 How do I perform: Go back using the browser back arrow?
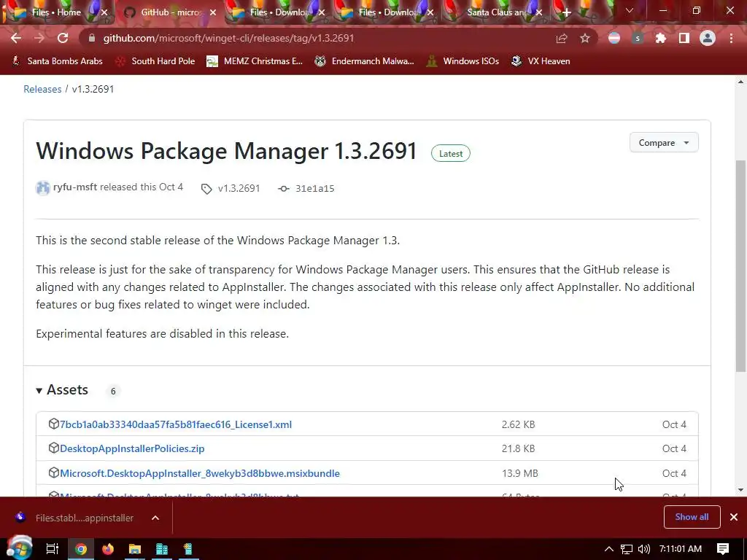click(16, 38)
